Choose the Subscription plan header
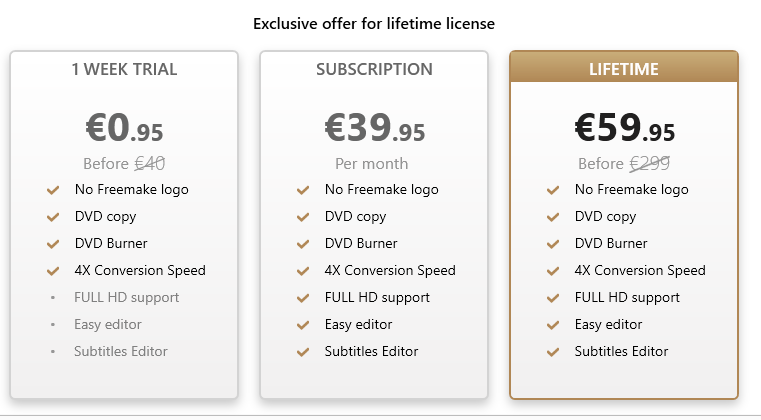761x420 pixels. (374, 70)
